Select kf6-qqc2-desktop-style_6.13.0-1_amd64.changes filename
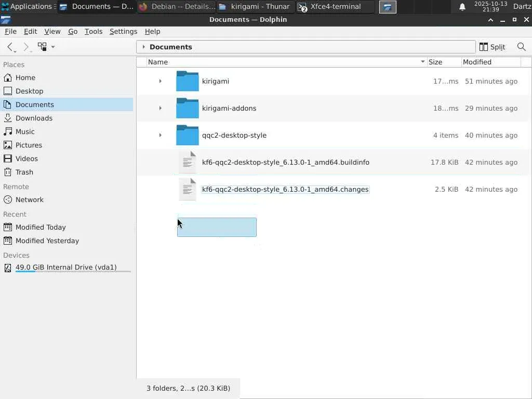This screenshot has height=399, width=532. point(285,189)
